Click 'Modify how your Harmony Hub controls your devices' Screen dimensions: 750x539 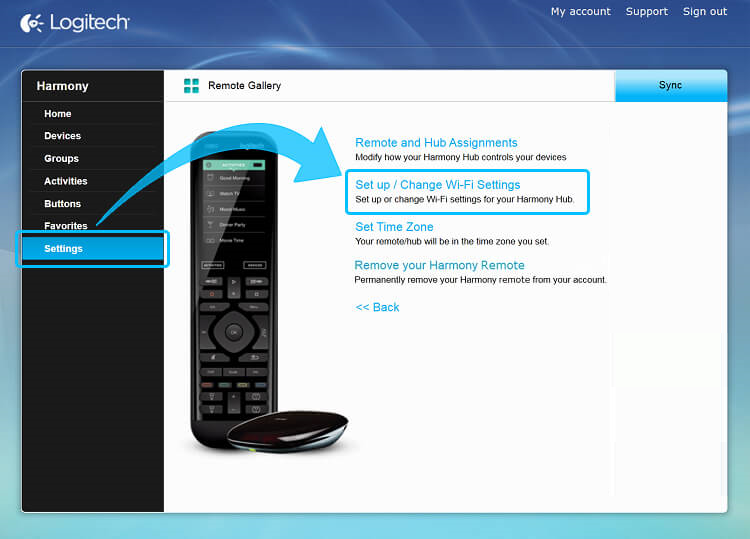tap(461, 157)
